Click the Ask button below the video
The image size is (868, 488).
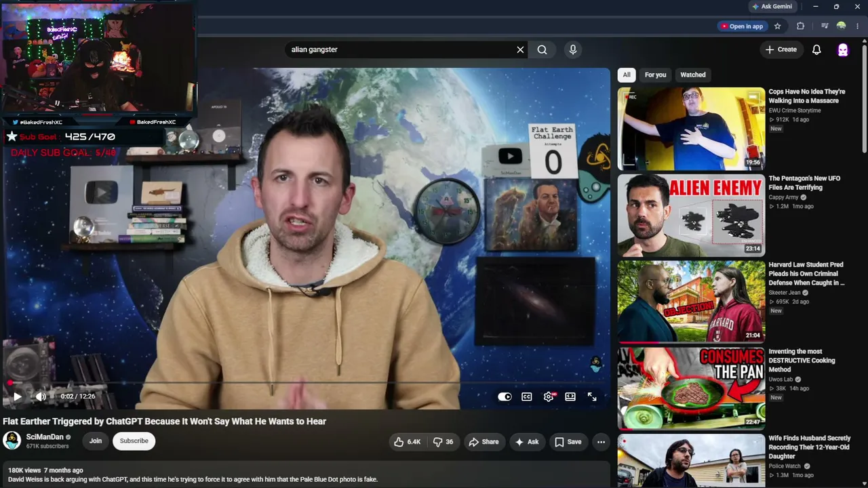click(527, 442)
